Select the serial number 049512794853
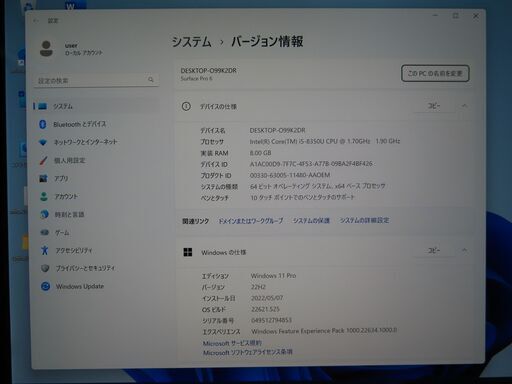Image resolution: width=512 pixels, height=384 pixels. (x=272, y=320)
